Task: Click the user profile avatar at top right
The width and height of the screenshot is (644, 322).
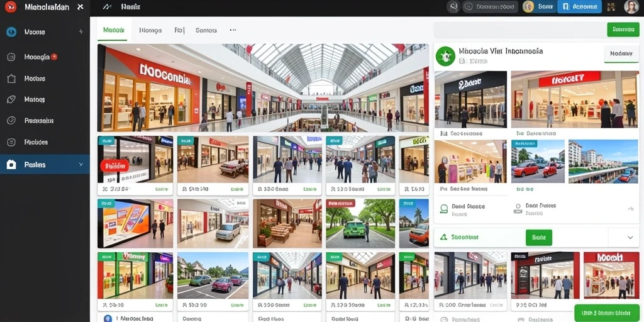Action: tap(631, 6)
